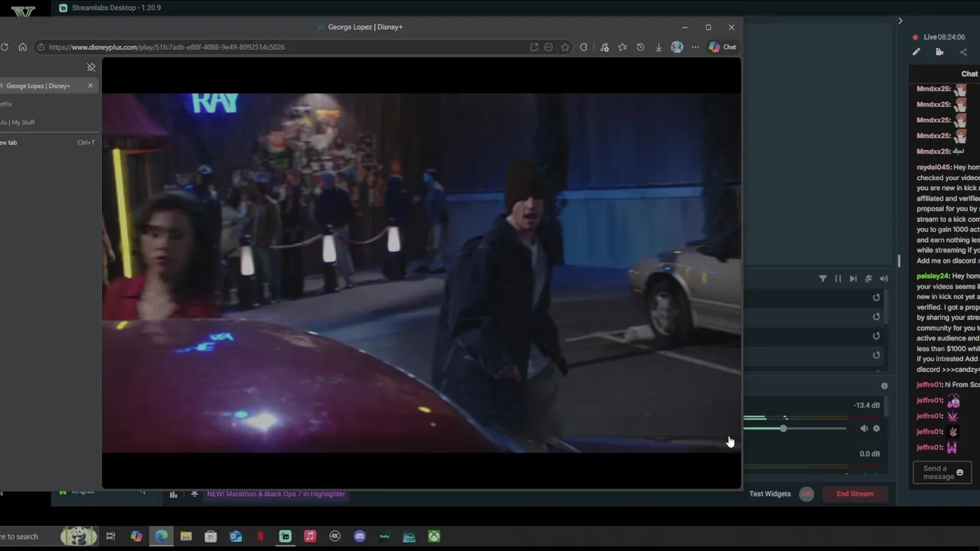Open Netflix app from taskbar
The height and width of the screenshot is (551, 980).
[x=260, y=536]
